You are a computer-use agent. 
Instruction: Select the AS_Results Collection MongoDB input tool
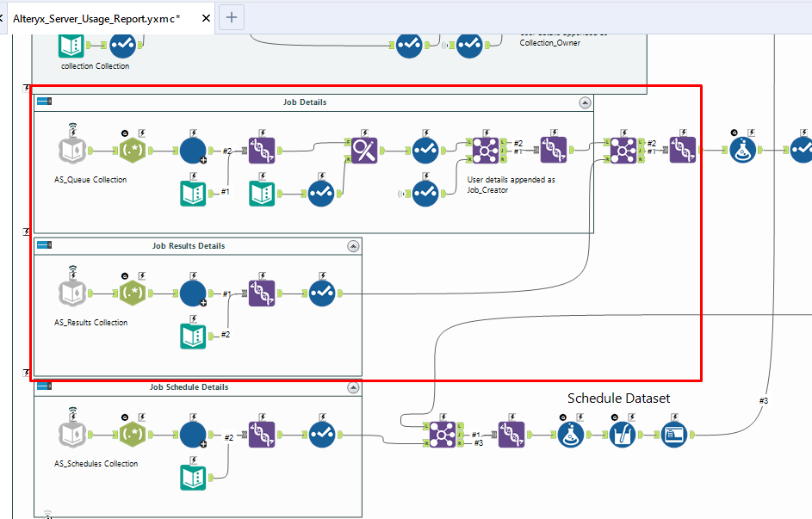coord(72,293)
